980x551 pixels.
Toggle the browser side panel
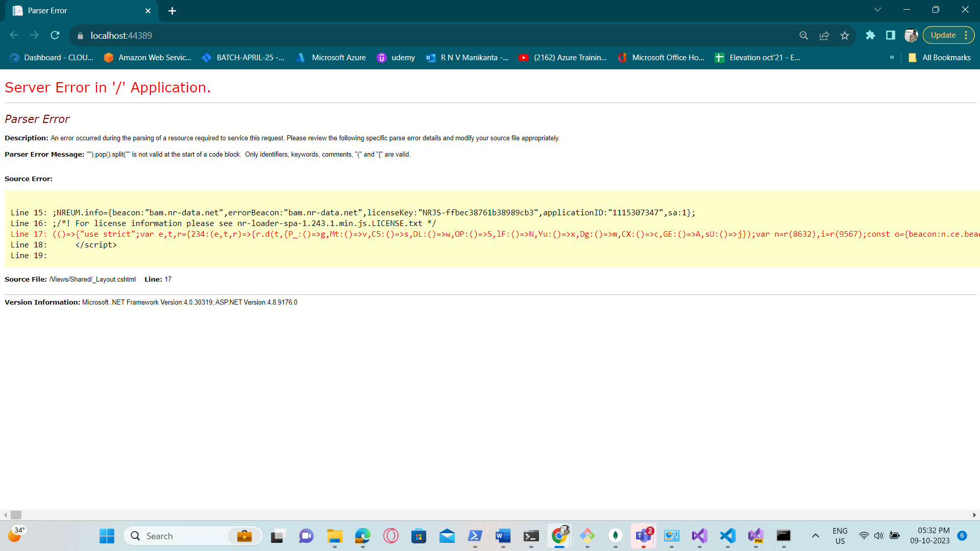[x=891, y=35]
